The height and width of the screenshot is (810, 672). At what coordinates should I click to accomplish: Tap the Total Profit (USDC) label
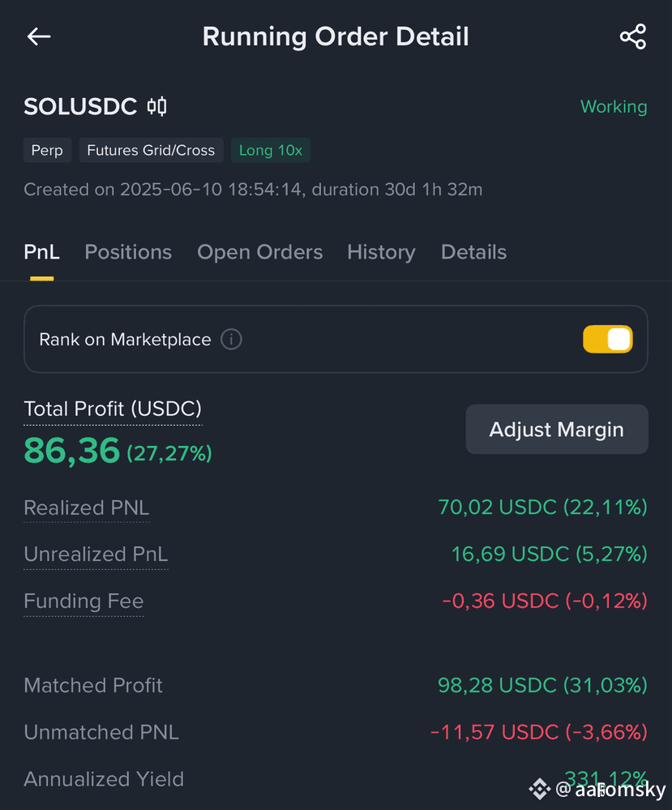pos(113,409)
